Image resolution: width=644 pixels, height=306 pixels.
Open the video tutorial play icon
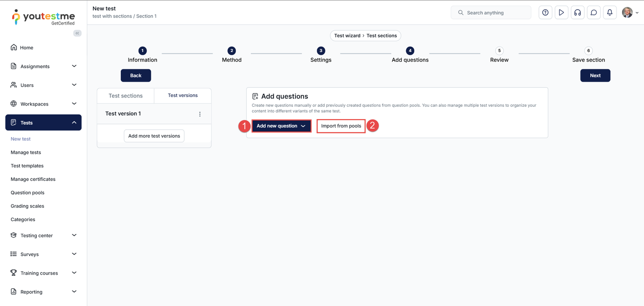561,12
